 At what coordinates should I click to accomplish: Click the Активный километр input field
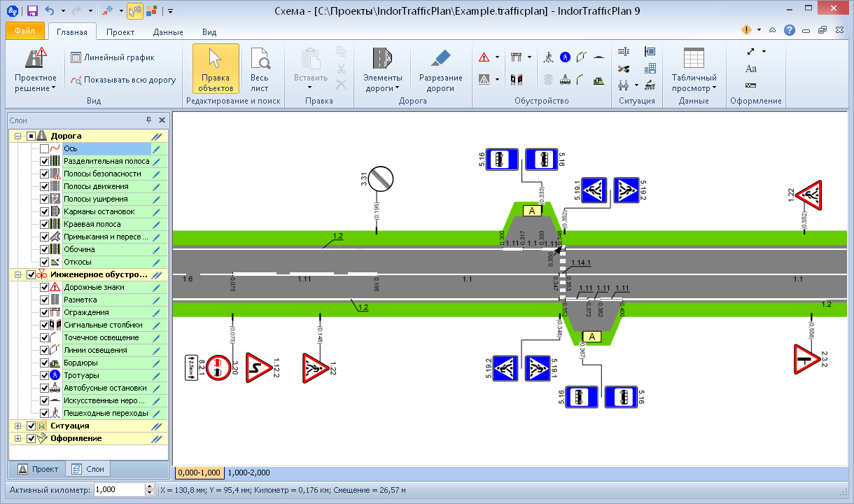point(118,490)
